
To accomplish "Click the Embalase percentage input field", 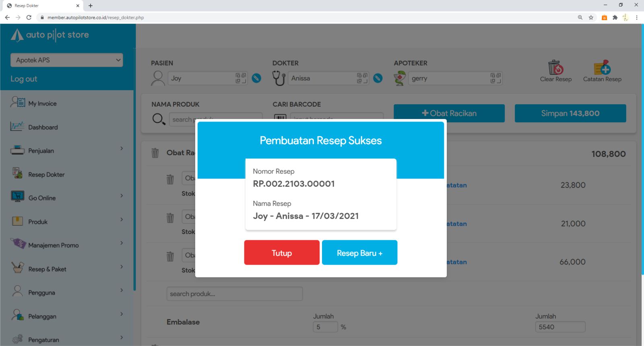I will 325,327.
